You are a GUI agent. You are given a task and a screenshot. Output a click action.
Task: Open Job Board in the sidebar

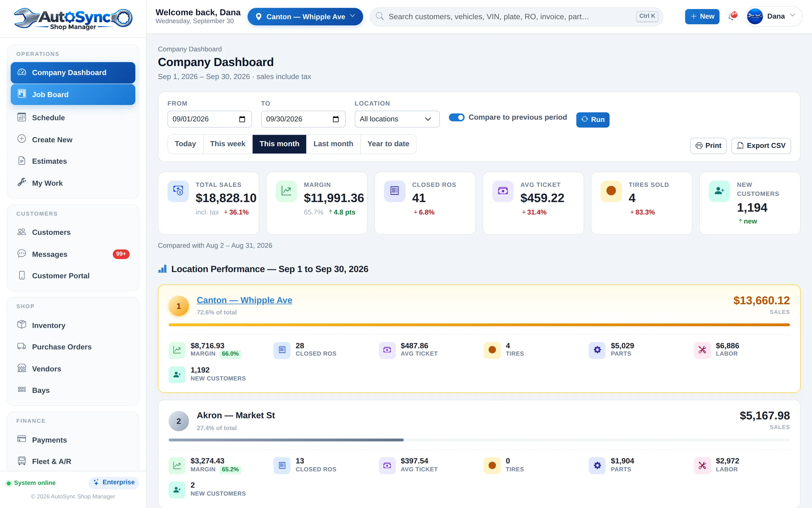73,95
